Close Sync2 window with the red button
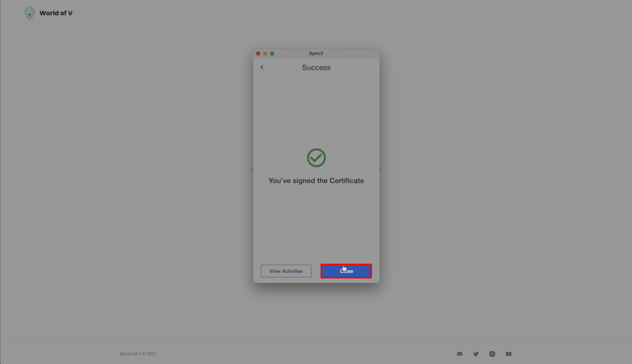Viewport: 632px width, 364px height. (258, 54)
